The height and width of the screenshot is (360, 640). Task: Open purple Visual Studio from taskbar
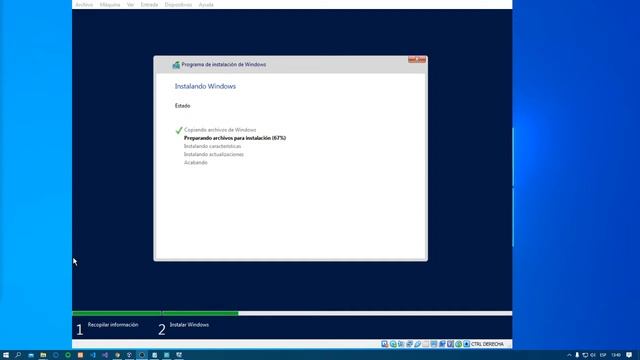pos(105,355)
